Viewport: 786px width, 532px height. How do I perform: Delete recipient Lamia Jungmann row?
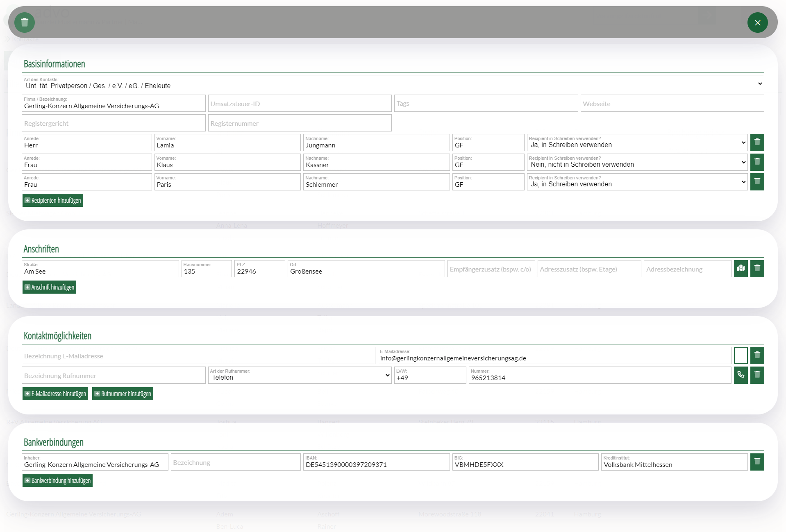[x=757, y=143]
